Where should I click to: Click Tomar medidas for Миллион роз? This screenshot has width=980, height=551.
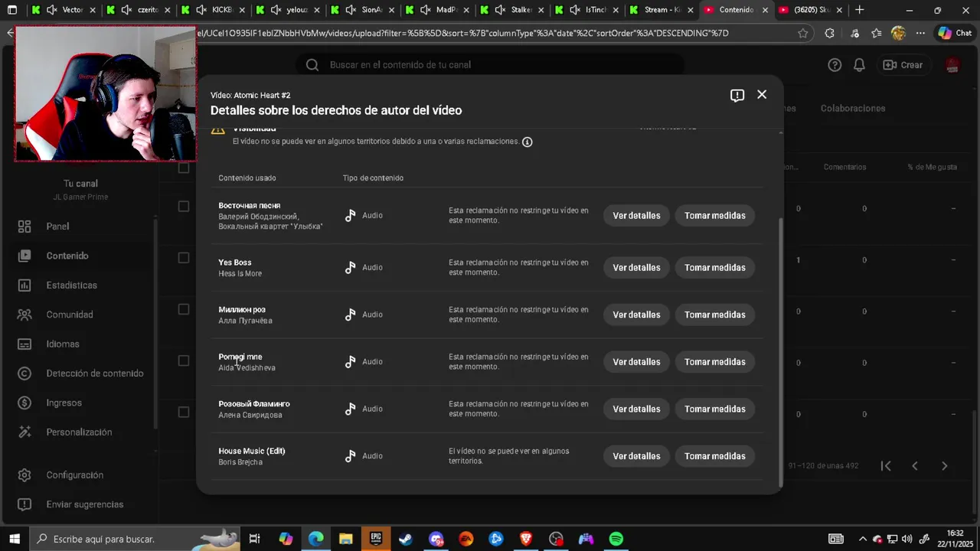[x=715, y=315]
